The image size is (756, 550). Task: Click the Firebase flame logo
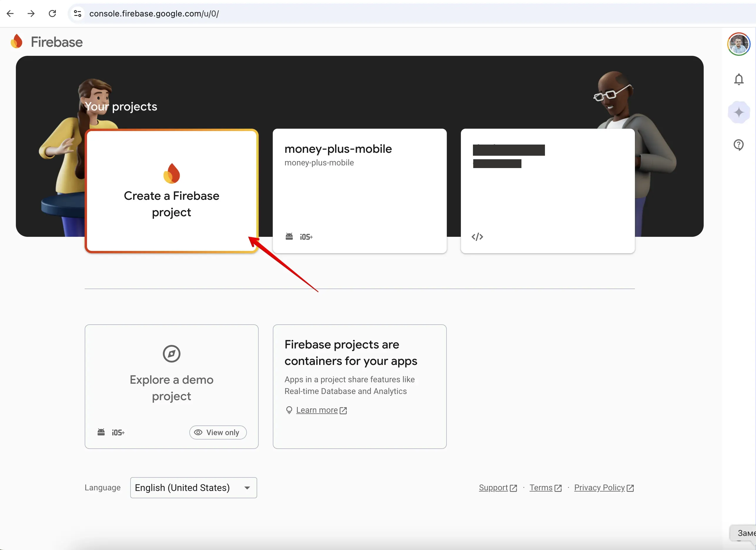coord(17,42)
